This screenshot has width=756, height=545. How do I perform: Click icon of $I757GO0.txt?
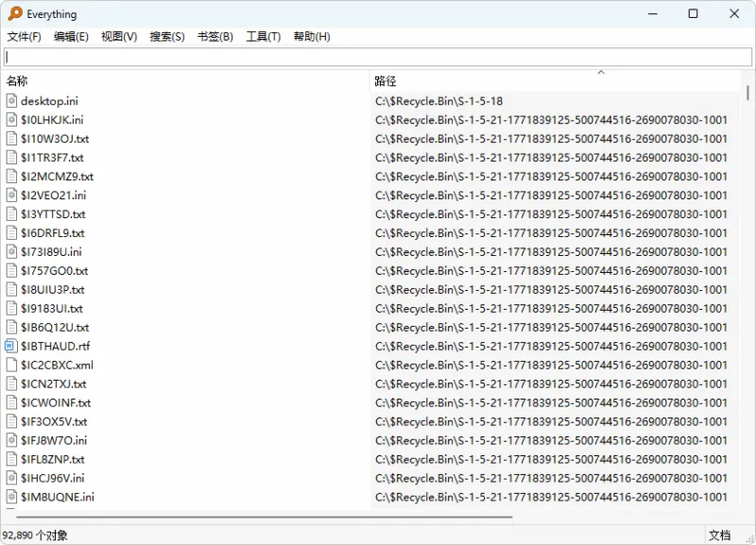coord(11,271)
